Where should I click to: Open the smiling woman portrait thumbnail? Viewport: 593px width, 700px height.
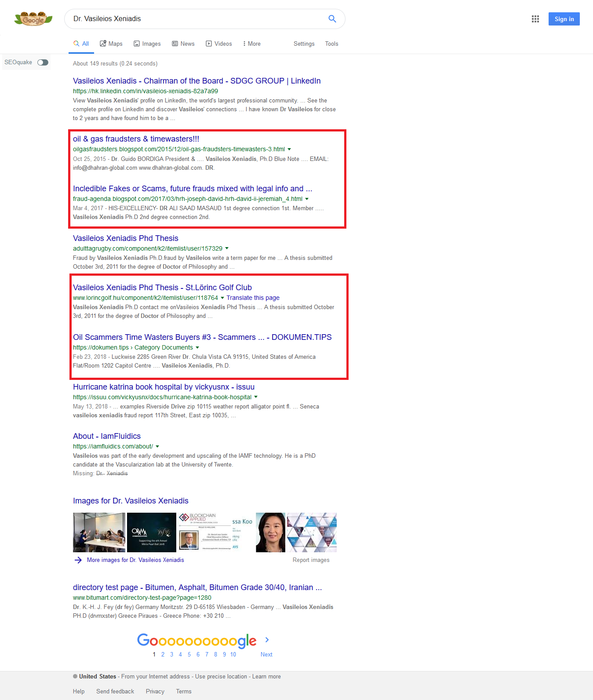270,532
